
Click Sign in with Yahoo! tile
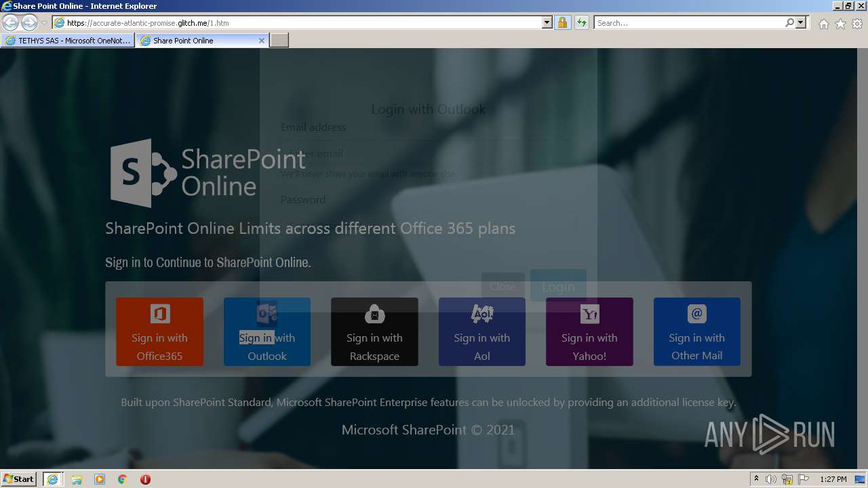589,331
